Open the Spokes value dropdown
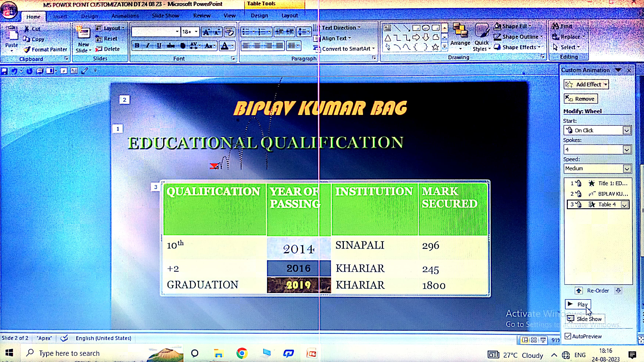Screen dimensions: 644x362 pos(627,150)
